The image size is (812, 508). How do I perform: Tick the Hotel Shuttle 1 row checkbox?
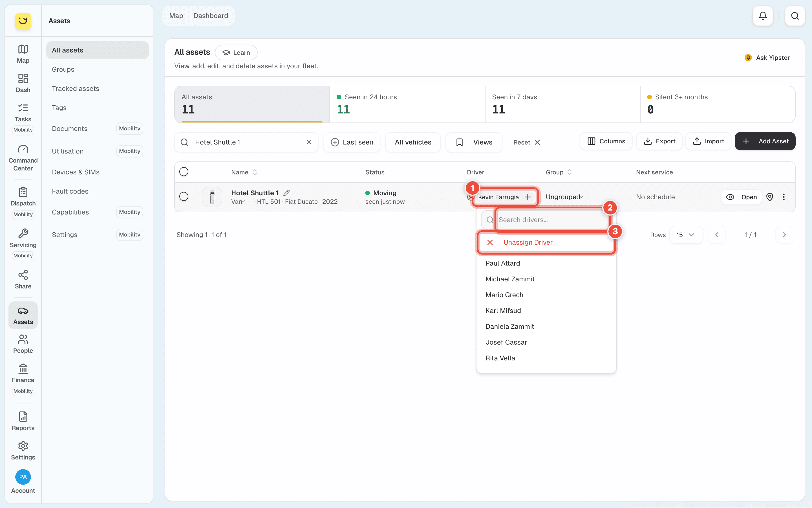pyautogui.click(x=184, y=196)
